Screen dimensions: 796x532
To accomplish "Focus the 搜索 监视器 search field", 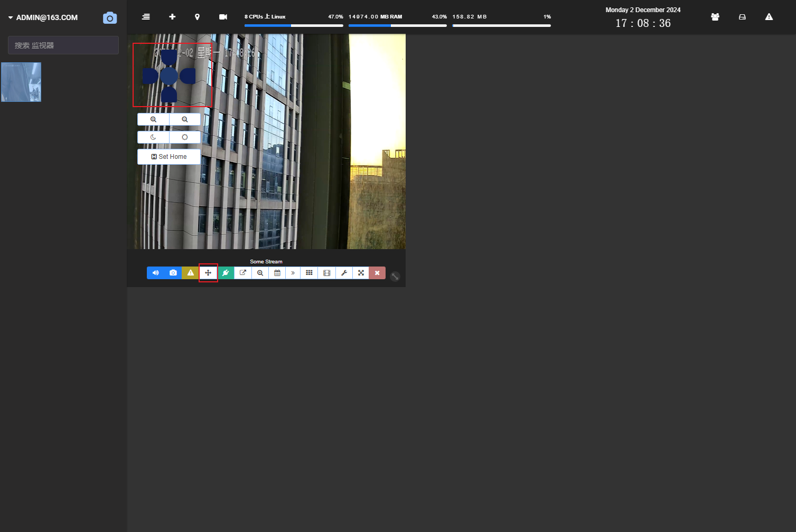I will (63, 45).
